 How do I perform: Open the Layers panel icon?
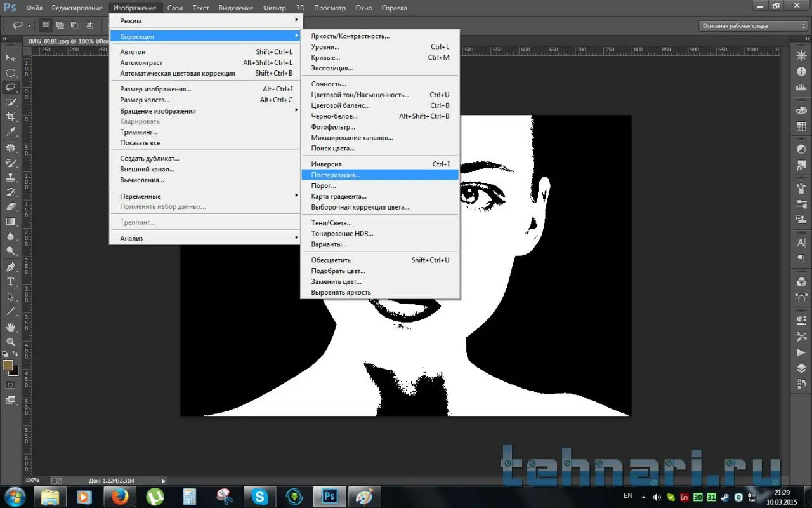pyautogui.click(x=801, y=368)
